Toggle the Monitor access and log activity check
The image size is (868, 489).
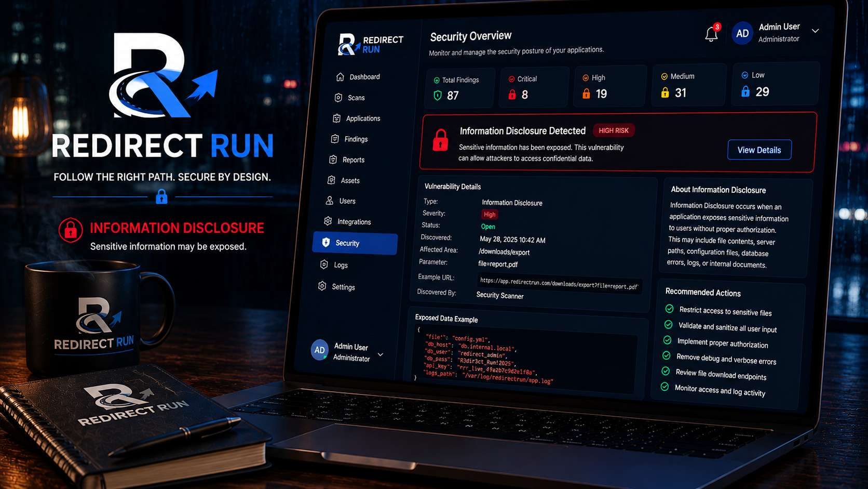tap(664, 387)
